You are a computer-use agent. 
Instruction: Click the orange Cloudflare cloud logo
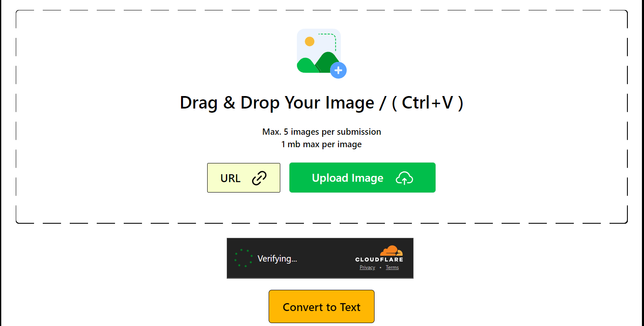[392, 251]
